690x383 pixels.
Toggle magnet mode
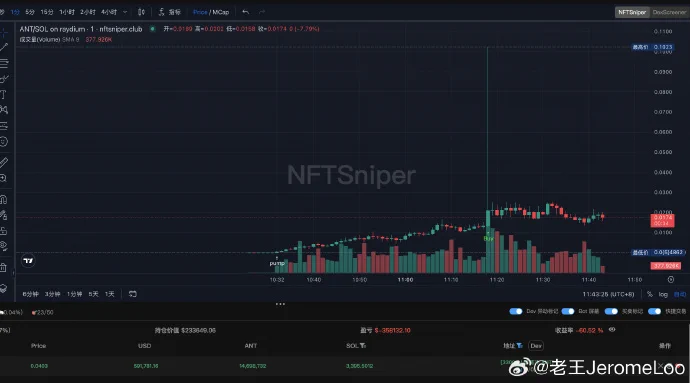4,199
